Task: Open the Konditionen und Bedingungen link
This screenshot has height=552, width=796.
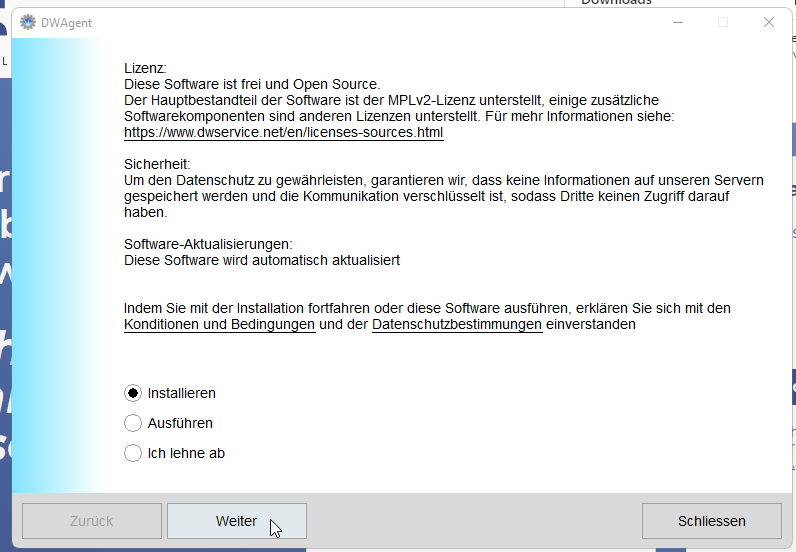Action: click(219, 324)
